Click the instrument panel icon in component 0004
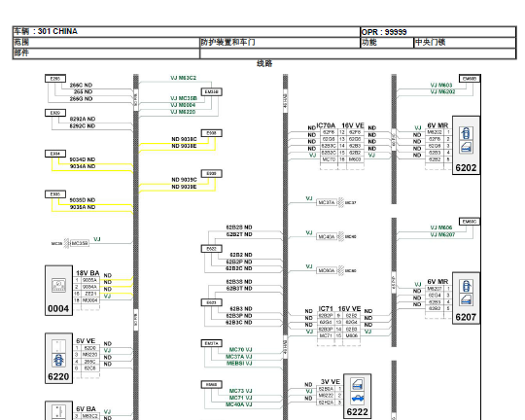Viewport: 525px width, 420px height. pyautogui.click(x=58, y=286)
